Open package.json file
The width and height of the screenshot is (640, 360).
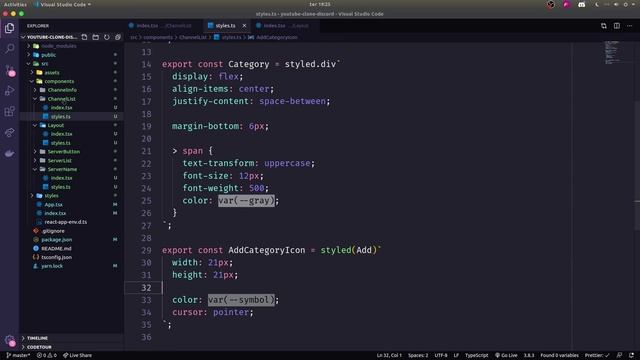point(71,240)
